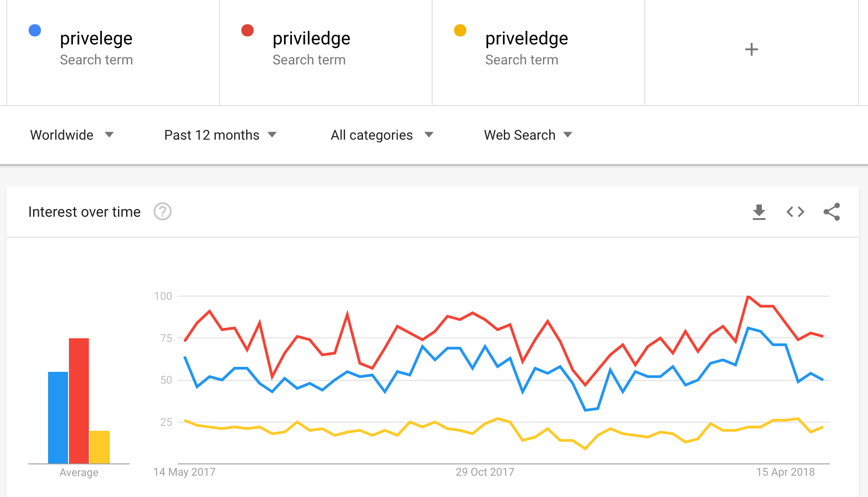Open the All categories dropdown
This screenshot has height=497, width=868.
click(x=382, y=135)
